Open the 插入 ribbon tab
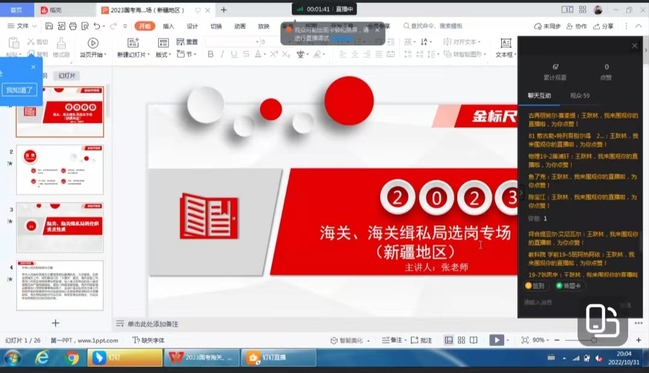 (168, 26)
